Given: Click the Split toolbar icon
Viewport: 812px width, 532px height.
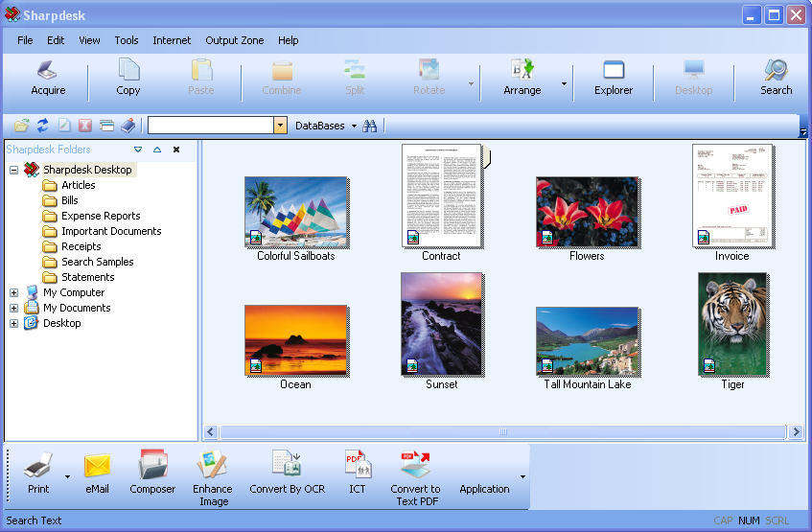Looking at the screenshot, I should point(355,69).
